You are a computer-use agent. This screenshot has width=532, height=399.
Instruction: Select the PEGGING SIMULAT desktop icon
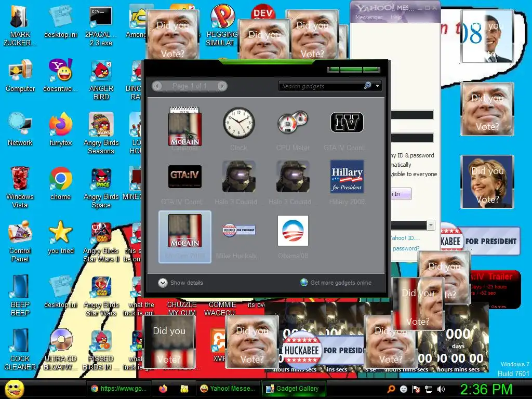click(222, 26)
